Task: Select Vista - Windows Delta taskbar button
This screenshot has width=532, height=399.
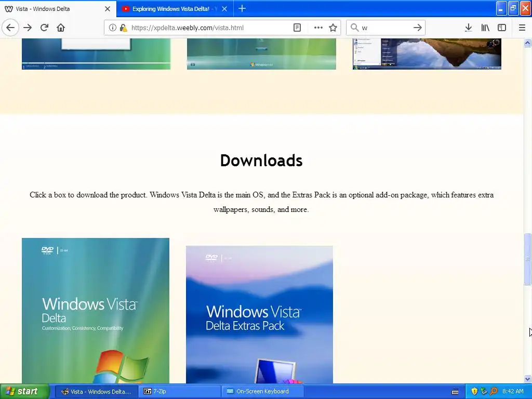Action: 96,392
